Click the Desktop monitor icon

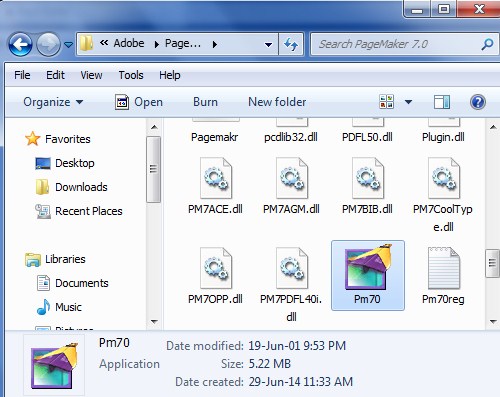tap(43, 163)
